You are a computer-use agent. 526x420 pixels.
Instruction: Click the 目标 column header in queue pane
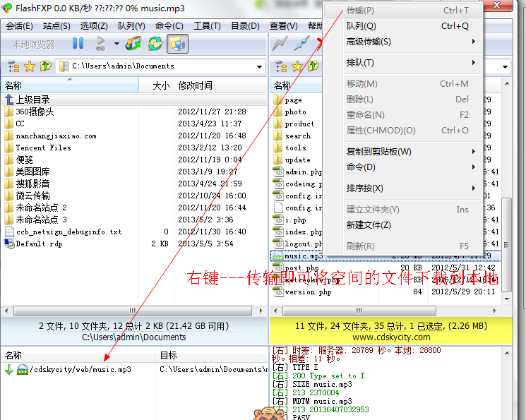[212, 355]
